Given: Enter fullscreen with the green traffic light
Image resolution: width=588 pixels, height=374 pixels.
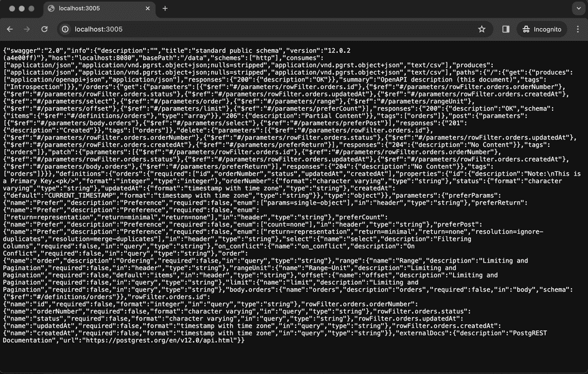Looking at the screenshot, I should click(x=30, y=9).
